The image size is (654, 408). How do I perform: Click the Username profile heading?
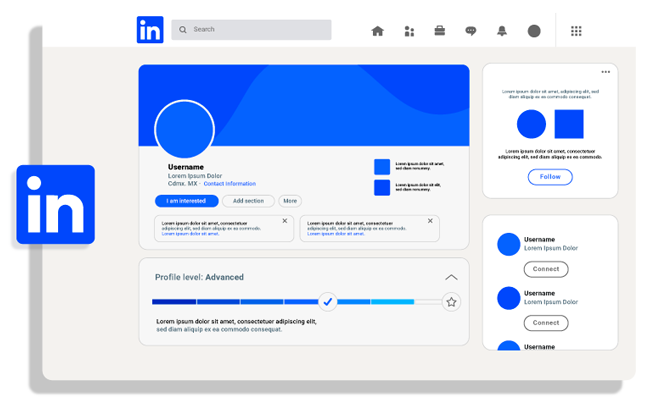coord(186,167)
